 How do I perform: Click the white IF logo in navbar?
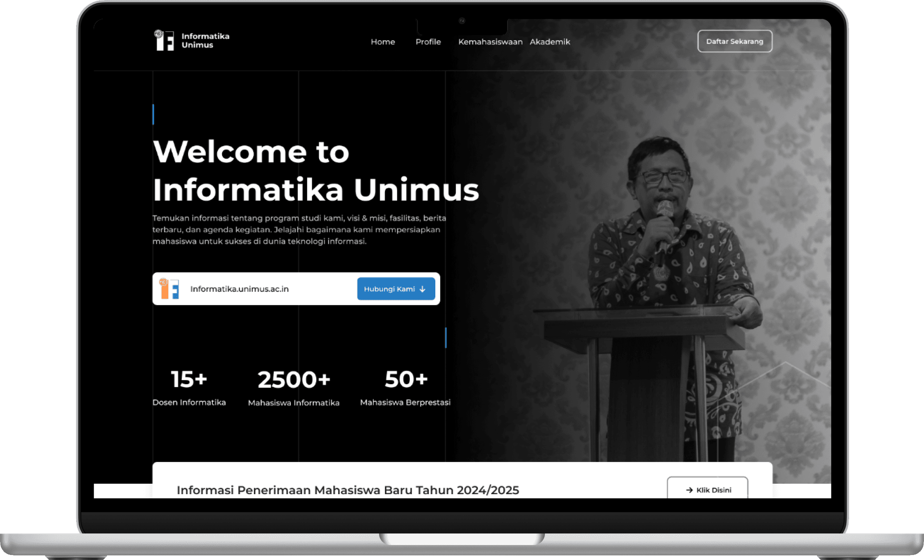pos(164,40)
